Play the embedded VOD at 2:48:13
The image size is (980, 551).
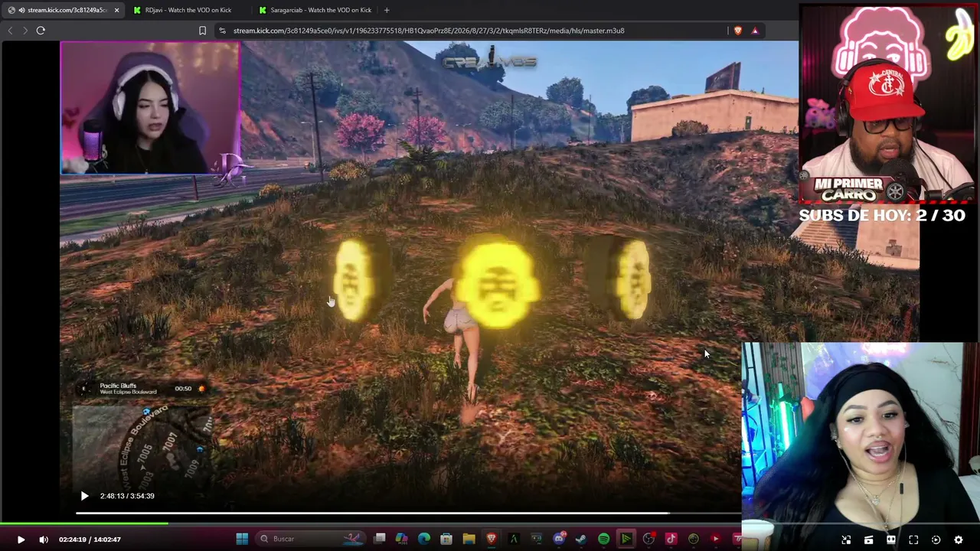click(x=84, y=496)
